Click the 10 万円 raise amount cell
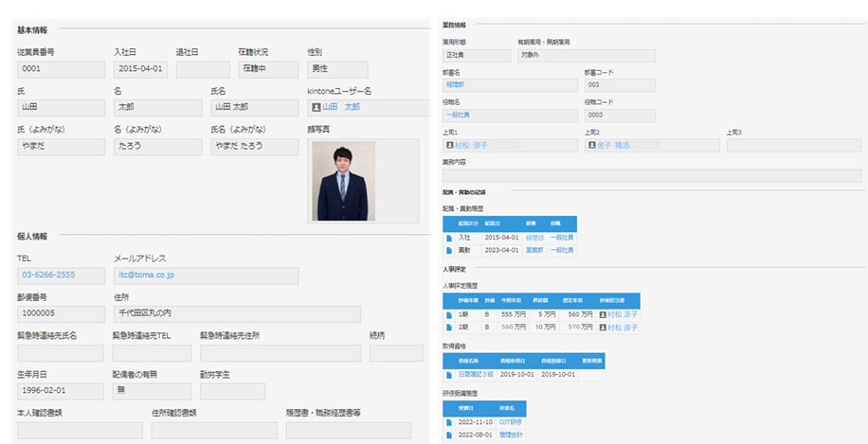 545,328
